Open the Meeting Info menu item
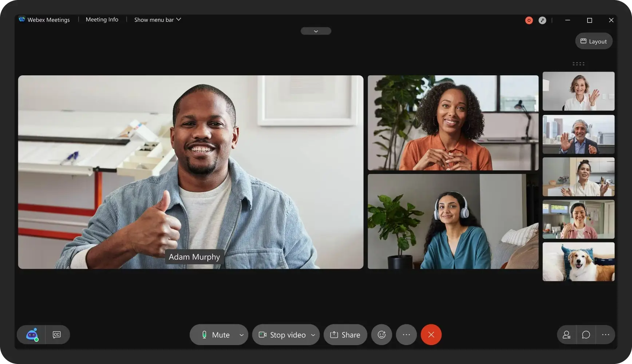Viewport: 632px width, 364px height. pyautogui.click(x=102, y=19)
